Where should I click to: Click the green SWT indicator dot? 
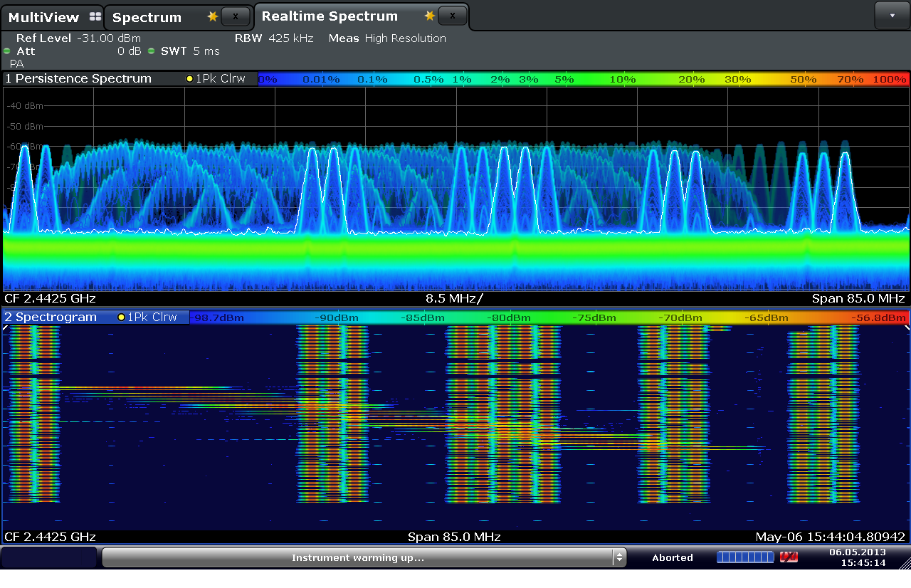[152, 51]
